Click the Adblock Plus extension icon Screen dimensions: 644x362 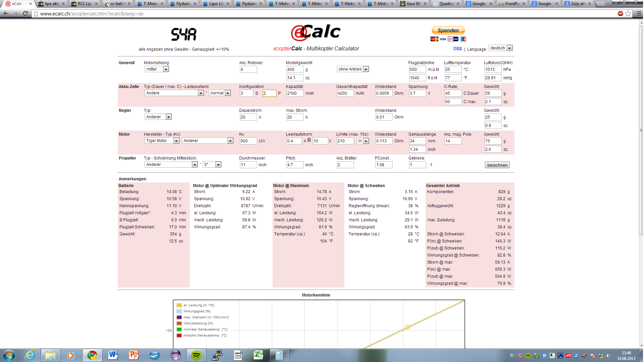(x=620, y=14)
